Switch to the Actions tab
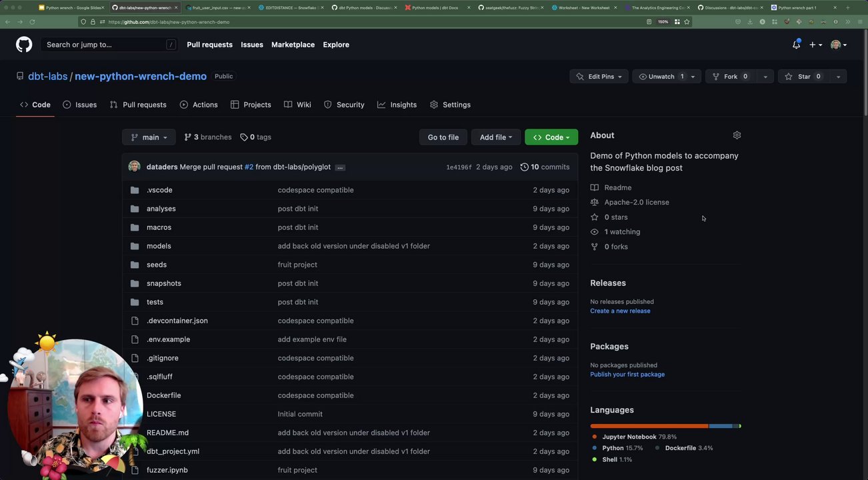 tap(199, 105)
